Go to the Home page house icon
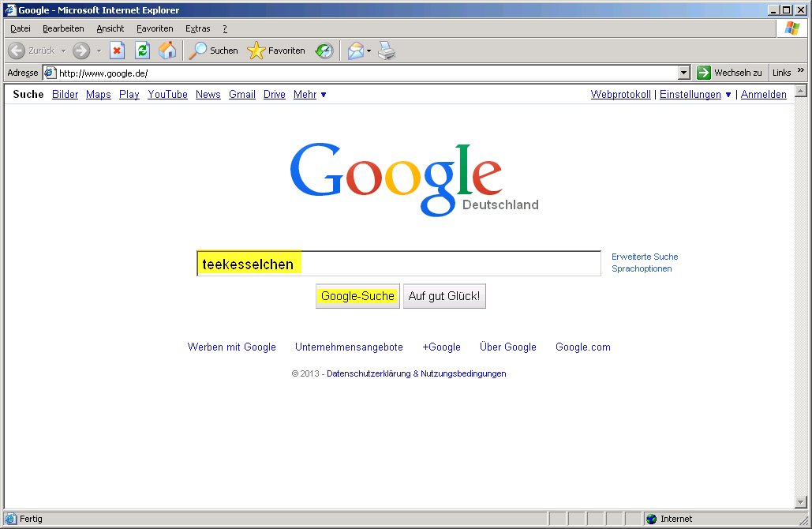The image size is (812, 529). pyautogui.click(x=167, y=51)
